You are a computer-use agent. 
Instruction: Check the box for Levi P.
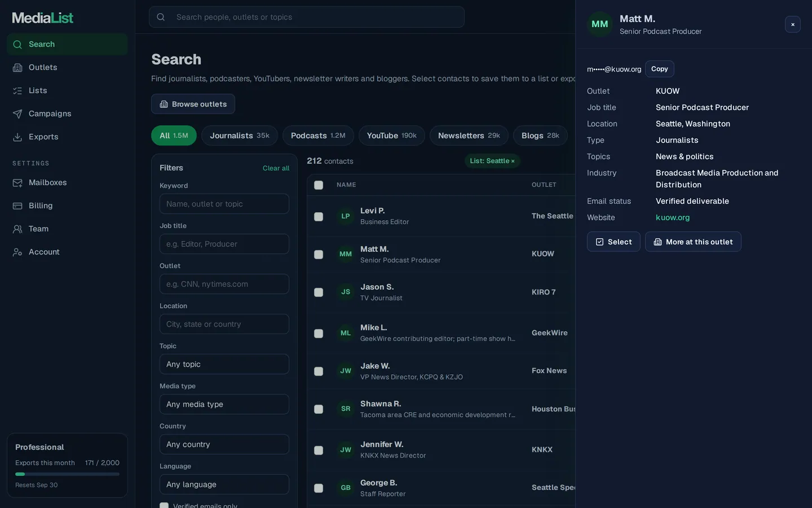coord(319,217)
